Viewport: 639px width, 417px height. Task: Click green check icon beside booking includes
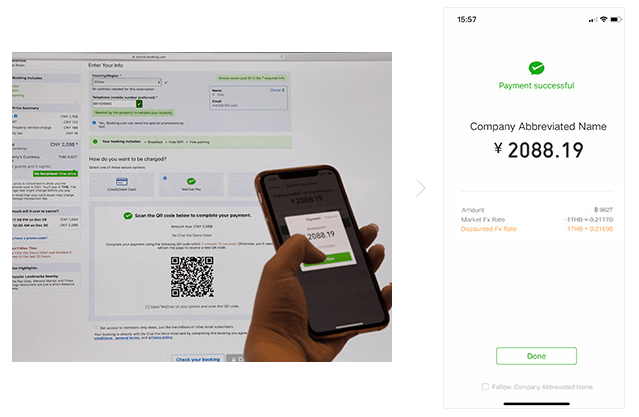[x=95, y=141]
